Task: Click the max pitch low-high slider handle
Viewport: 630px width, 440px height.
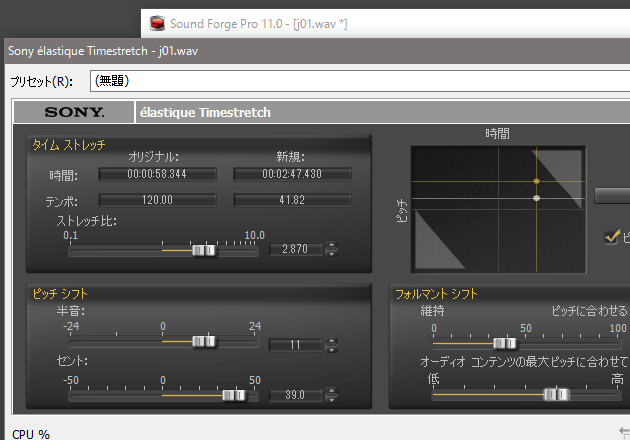Action: click(x=556, y=395)
